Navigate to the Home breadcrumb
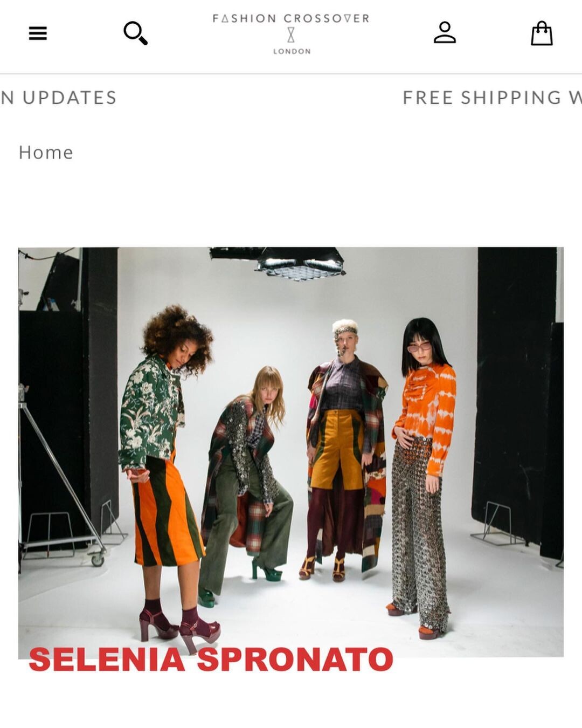 tap(46, 153)
